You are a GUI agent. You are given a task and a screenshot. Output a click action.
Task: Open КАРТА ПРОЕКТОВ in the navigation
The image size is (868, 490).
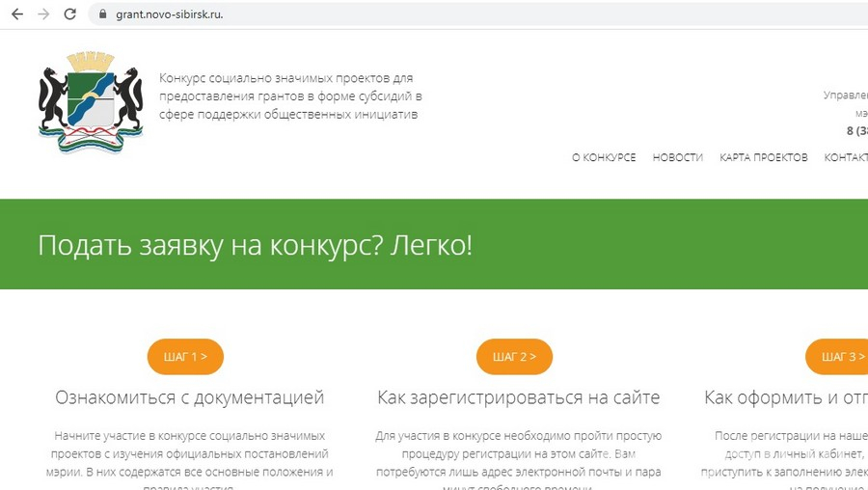pyautogui.click(x=763, y=157)
